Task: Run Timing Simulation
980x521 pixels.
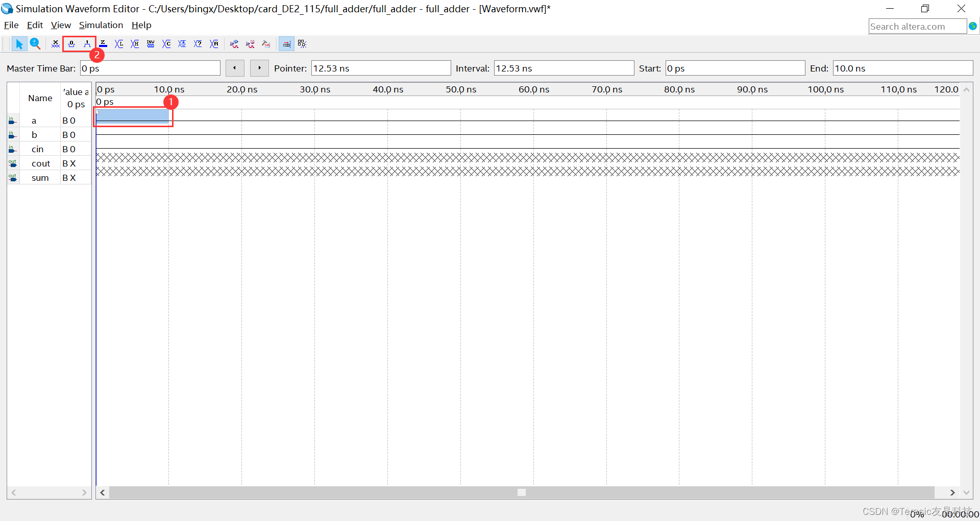Action: [250, 44]
